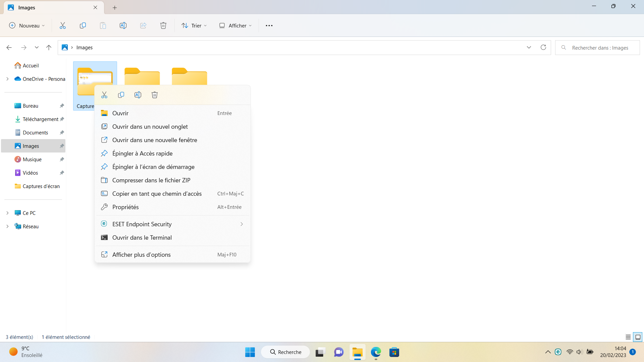This screenshot has height=362, width=644.
Task: Select Afficher plus d'options
Action: (x=172, y=255)
